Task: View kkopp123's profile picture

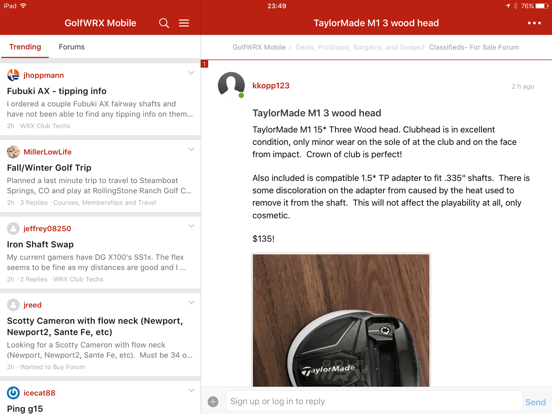Action: (231, 85)
